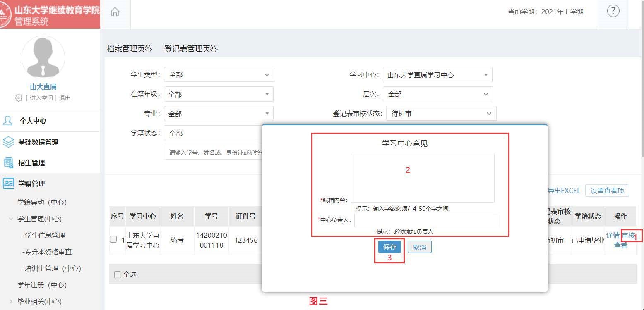Click the 保存 button in dialog
The height and width of the screenshot is (310, 644).
coord(389,247)
